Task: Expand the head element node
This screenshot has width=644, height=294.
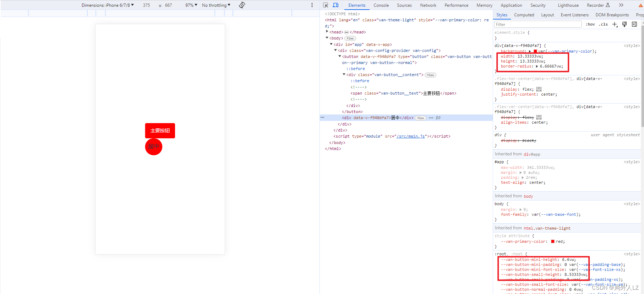Action: (x=327, y=32)
